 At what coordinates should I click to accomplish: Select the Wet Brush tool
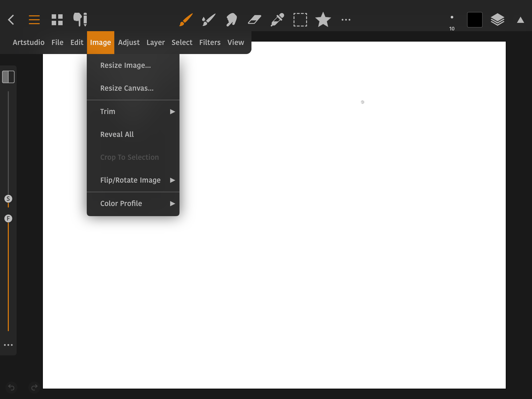pos(209,20)
